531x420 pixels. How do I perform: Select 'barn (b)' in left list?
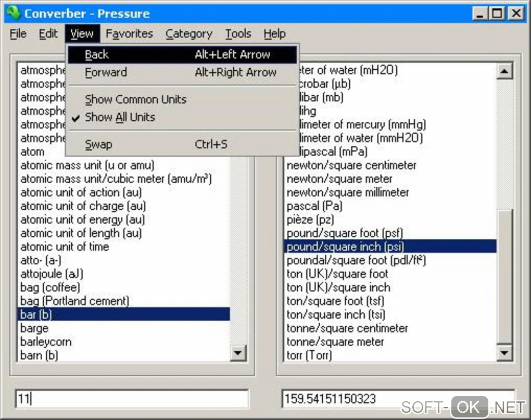[124, 355]
